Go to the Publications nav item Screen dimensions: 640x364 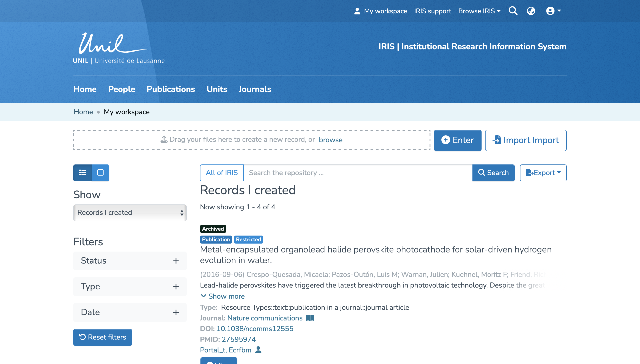(x=171, y=89)
